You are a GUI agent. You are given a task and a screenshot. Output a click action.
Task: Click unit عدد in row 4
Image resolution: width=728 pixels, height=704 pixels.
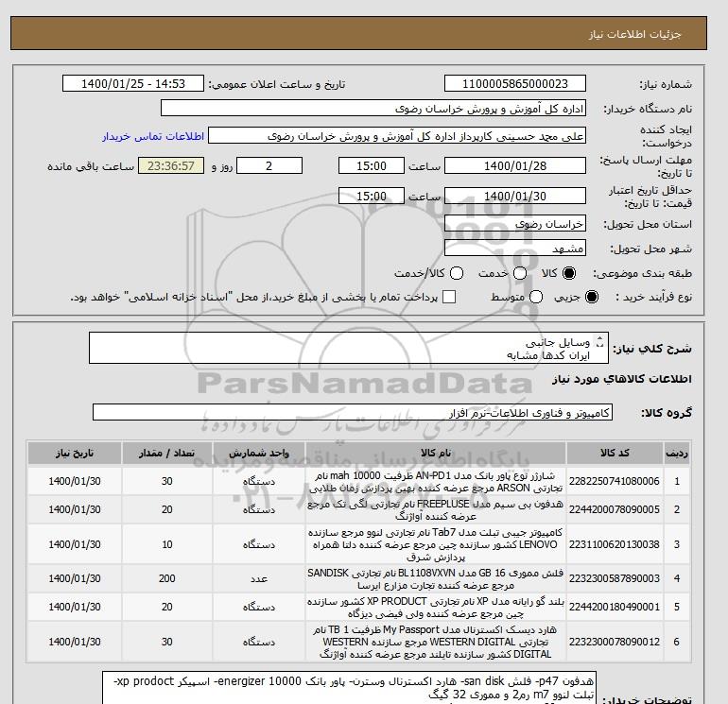point(259,578)
